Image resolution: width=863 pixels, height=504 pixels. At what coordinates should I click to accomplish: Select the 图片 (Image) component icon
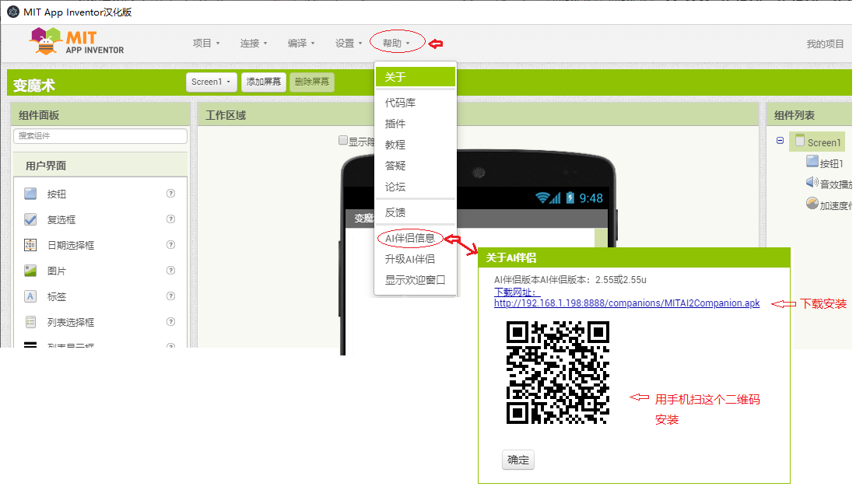31,271
